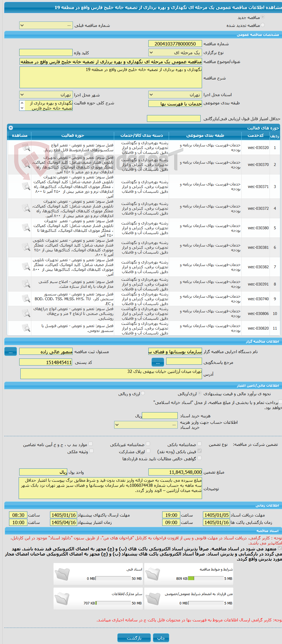The image size is (282, 644).
Task: Click the حداقل امتیاز قابل قبول field
Action: (173, 118)
